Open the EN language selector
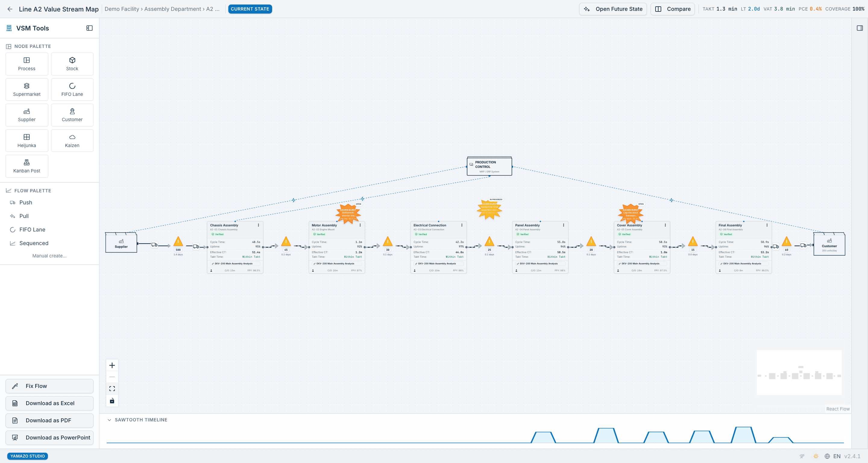The height and width of the screenshot is (463, 868). (833, 456)
